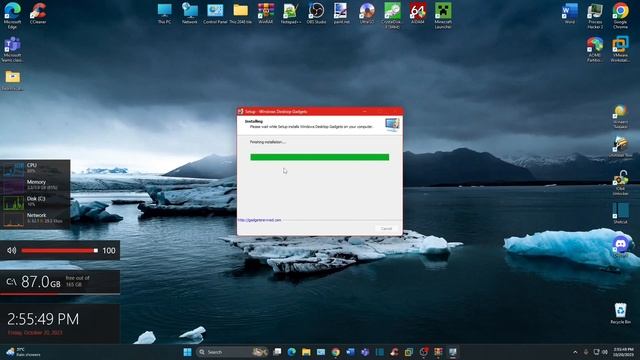Open the Microsoft Teams desktop shortcut
The width and height of the screenshot is (640, 360).
pyautogui.click(x=12, y=49)
